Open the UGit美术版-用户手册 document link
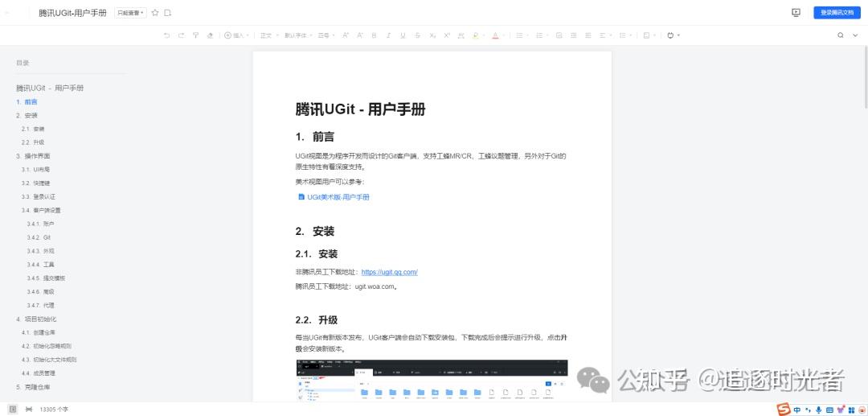Screen dimensions: 868x416 click(334, 196)
